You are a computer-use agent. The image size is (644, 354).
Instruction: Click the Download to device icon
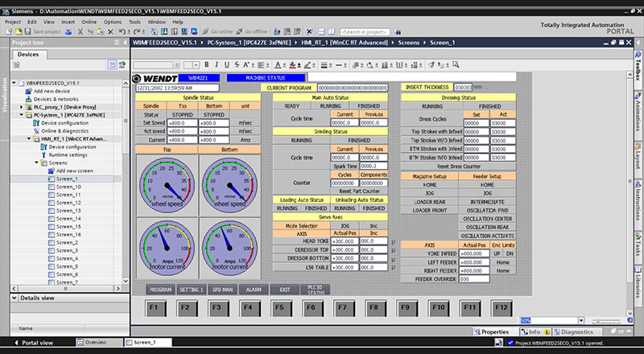click(164, 31)
